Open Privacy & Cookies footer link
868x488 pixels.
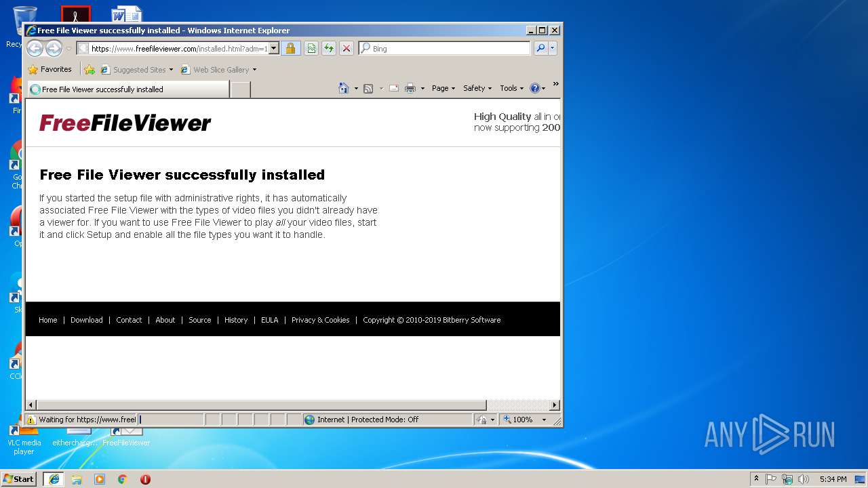(x=321, y=320)
